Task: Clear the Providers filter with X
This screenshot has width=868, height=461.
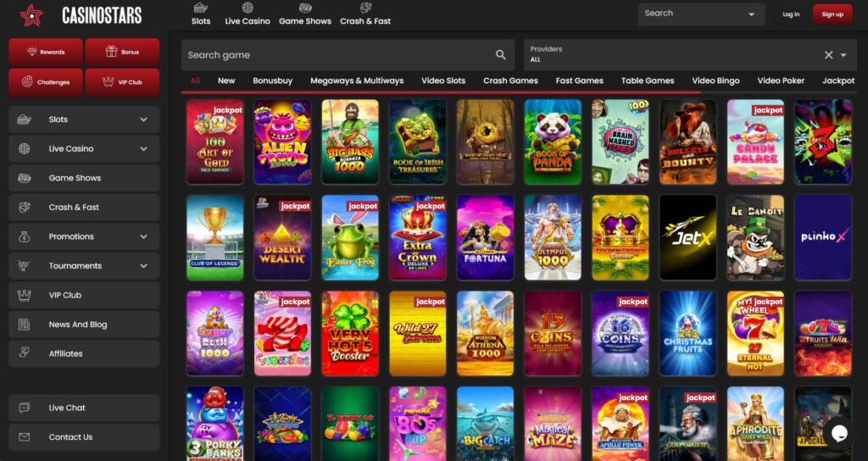Action: 829,55
